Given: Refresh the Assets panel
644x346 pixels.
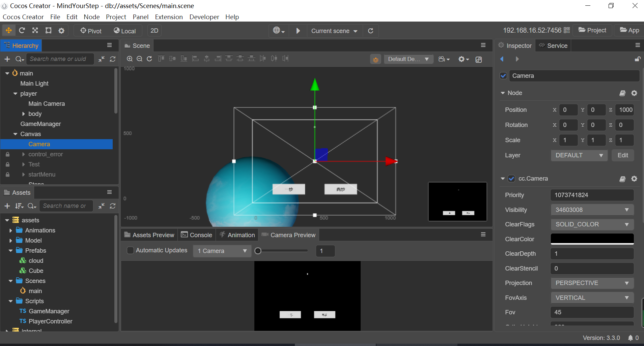Looking at the screenshot, I should pos(113,206).
